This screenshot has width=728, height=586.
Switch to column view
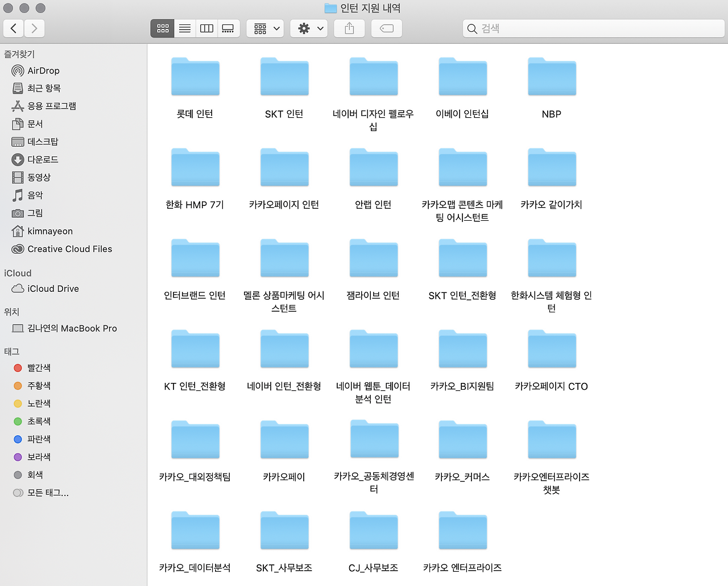206,28
